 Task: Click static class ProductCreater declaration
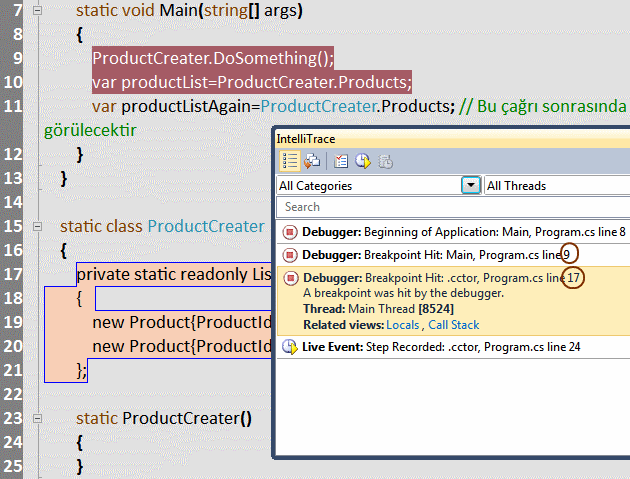click(x=162, y=227)
